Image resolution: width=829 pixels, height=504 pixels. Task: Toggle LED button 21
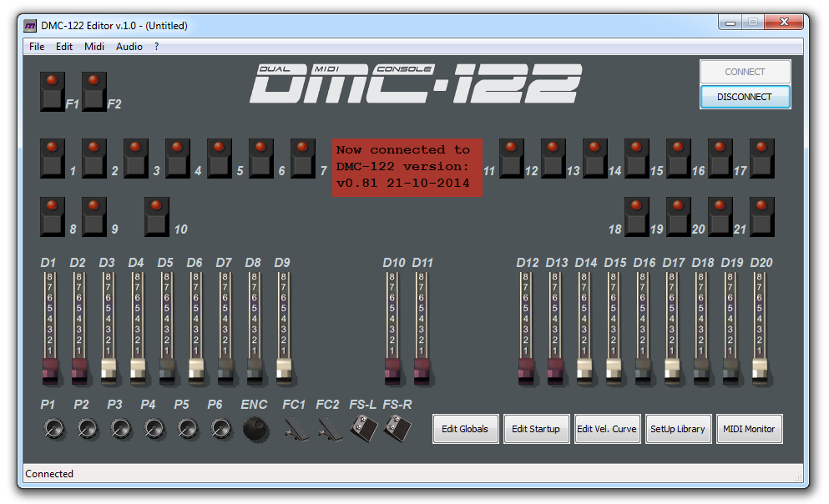(761, 217)
